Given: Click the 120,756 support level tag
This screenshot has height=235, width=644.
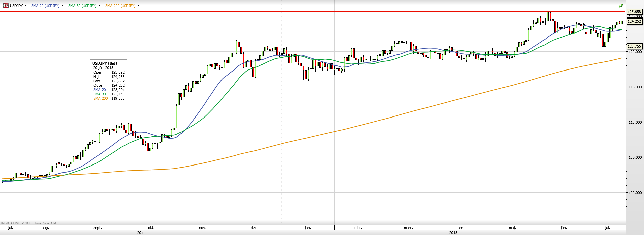Looking at the screenshot, I should 634,46.
